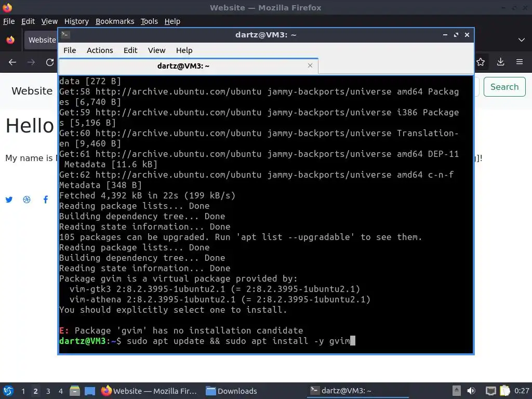Minimize the terminal window
Image resolution: width=532 pixels, height=399 pixels.
tap(445, 35)
